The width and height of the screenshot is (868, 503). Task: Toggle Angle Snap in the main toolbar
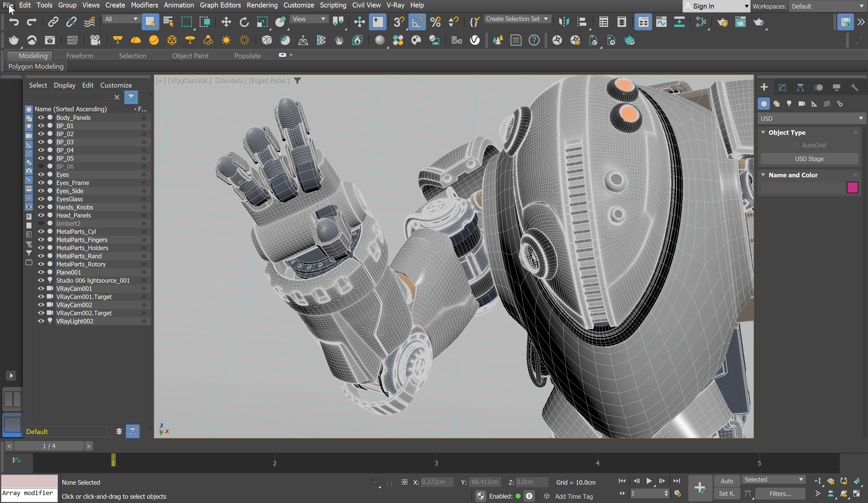pyautogui.click(x=417, y=22)
